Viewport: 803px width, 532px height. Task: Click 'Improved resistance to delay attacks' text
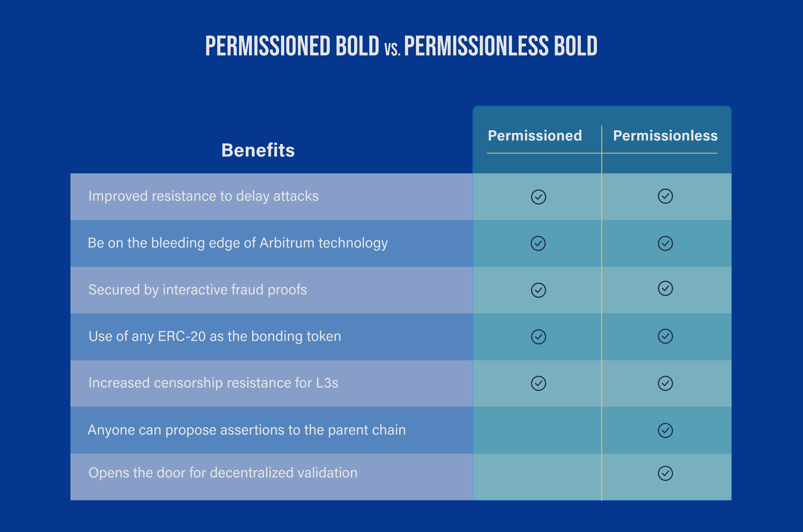(203, 196)
